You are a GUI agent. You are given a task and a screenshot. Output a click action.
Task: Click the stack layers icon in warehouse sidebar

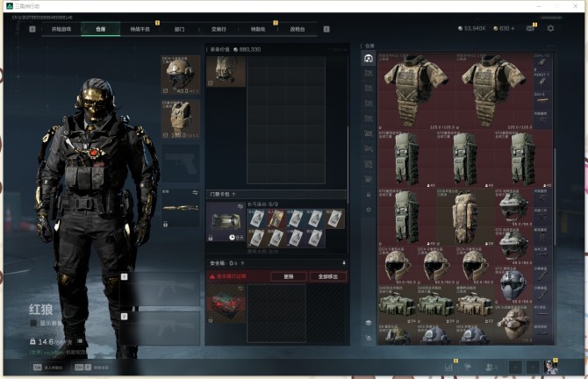[x=369, y=323]
